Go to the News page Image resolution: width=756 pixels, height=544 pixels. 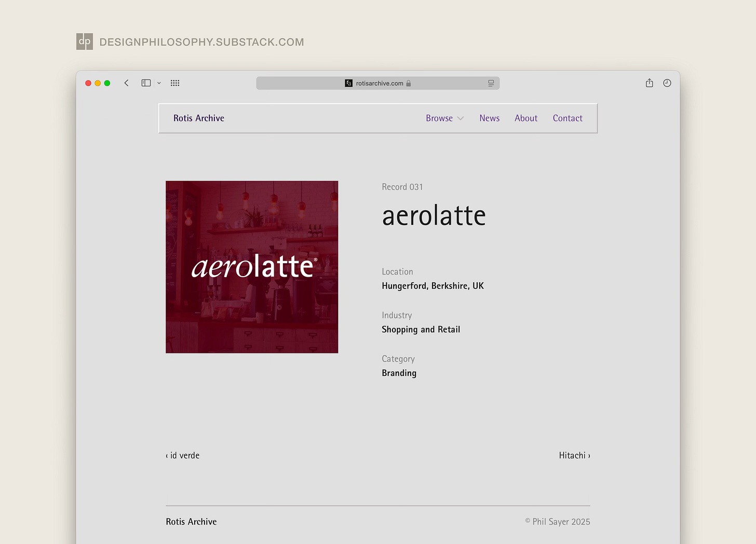490,118
